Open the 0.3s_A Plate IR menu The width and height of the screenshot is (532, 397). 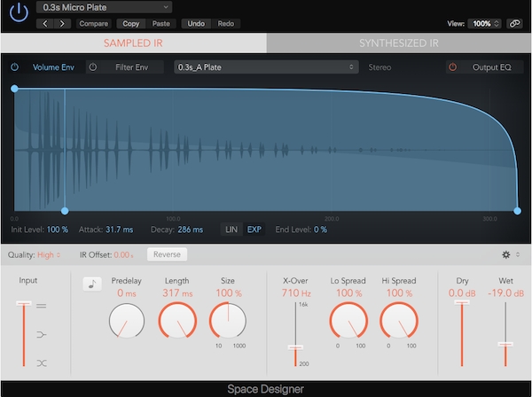tap(266, 67)
